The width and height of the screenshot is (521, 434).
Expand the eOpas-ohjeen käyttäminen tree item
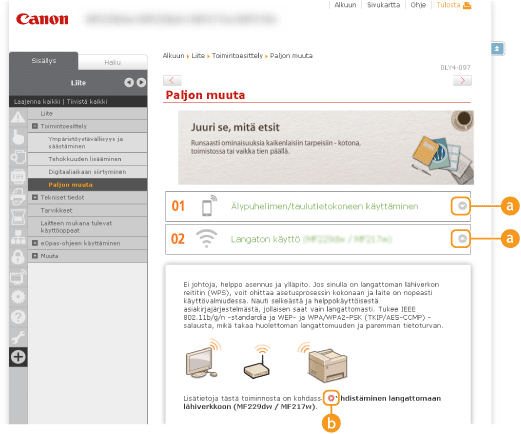tap(35, 243)
